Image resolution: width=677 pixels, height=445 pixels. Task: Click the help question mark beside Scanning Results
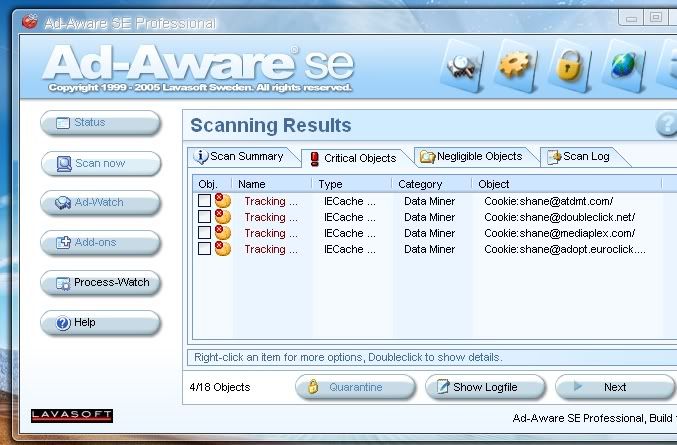pyautogui.click(x=667, y=125)
